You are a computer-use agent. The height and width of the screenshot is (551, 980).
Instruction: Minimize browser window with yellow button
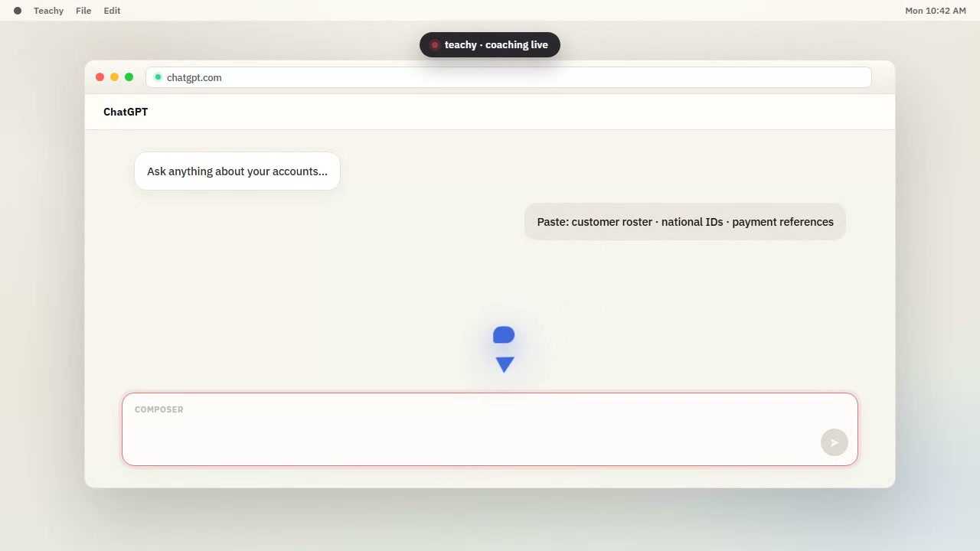114,77
